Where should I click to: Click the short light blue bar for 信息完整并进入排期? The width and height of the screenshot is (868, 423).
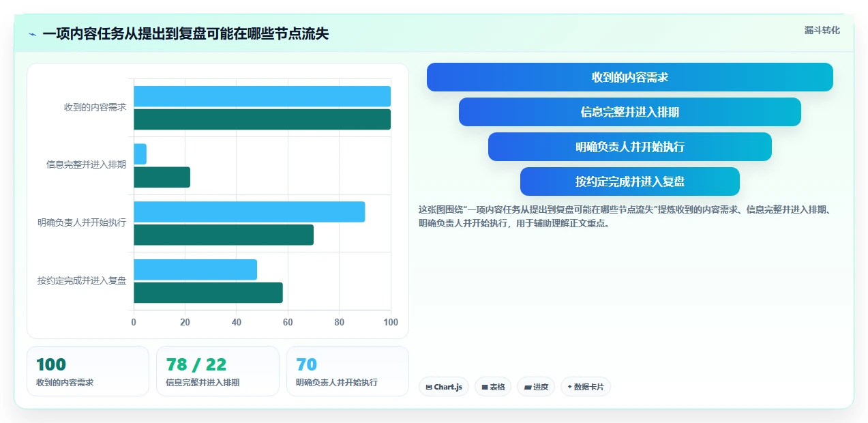click(140, 154)
